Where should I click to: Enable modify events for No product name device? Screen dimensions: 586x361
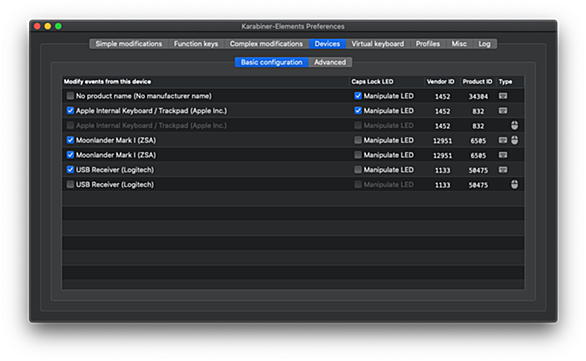pos(70,96)
